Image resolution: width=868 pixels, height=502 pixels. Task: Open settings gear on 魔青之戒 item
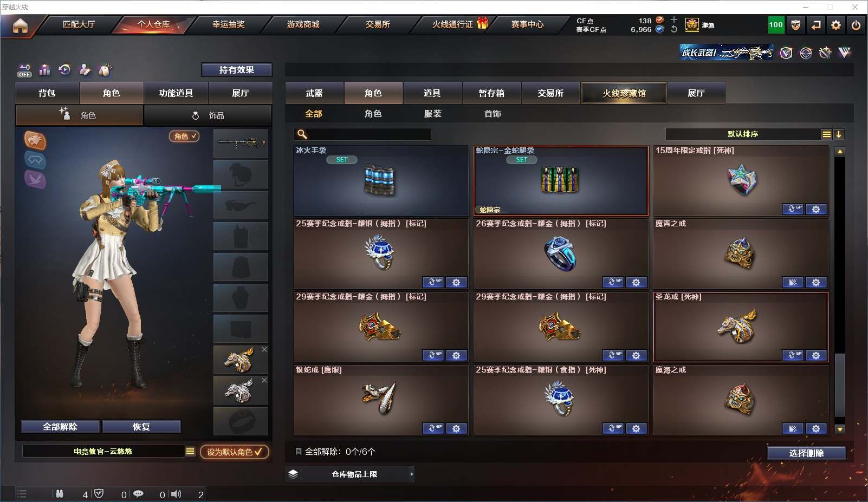[816, 282]
